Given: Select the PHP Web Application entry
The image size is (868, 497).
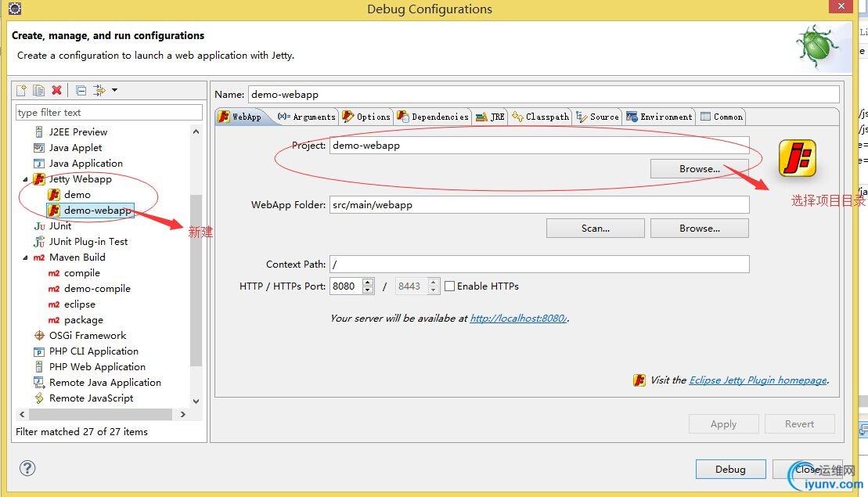Looking at the screenshot, I should tap(97, 367).
